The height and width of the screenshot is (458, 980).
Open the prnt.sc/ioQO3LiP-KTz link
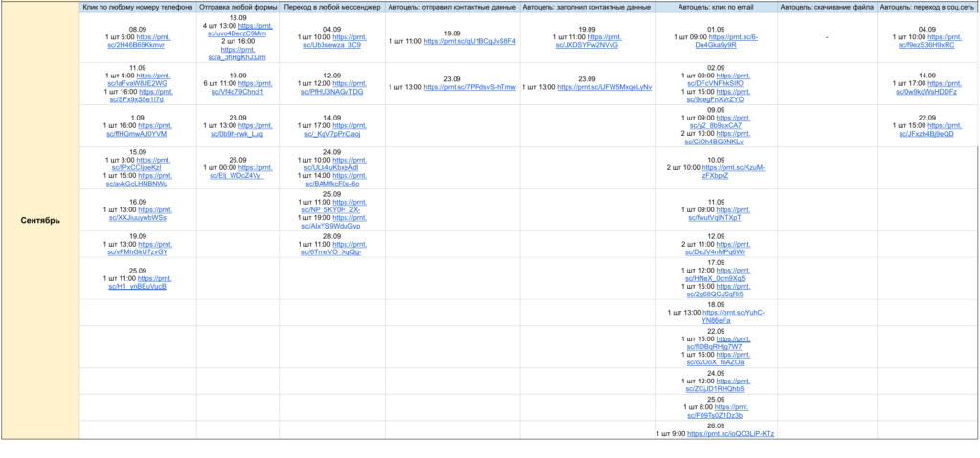click(x=730, y=434)
